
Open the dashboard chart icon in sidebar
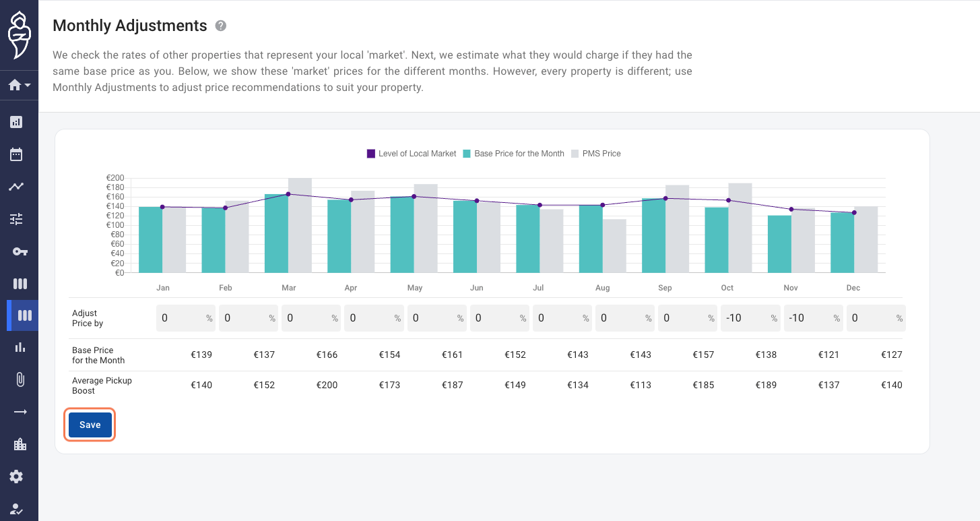(x=16, y=122)
